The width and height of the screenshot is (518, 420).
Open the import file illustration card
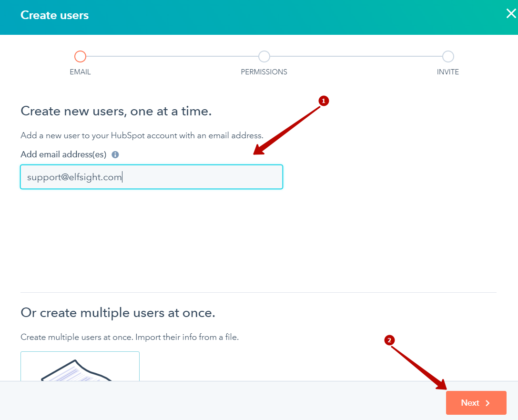(x=80, y=366)
